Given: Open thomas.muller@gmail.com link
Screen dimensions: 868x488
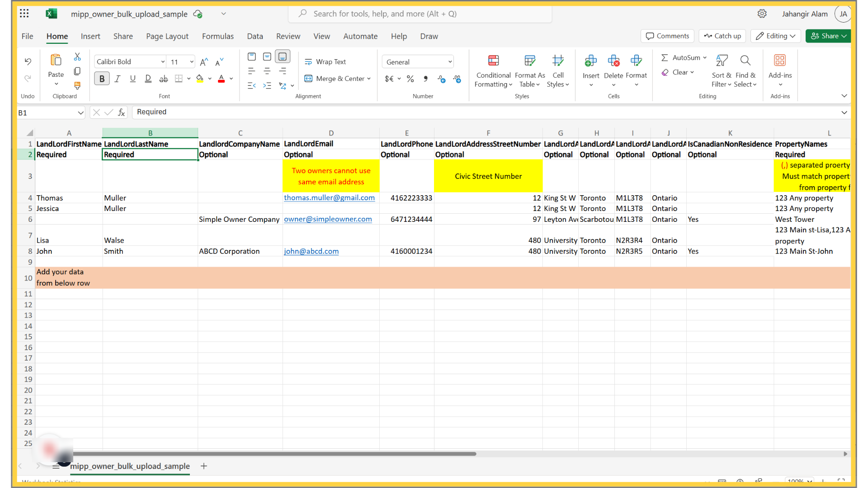Looking at the screenshot, I should click(x=329, y=198).
